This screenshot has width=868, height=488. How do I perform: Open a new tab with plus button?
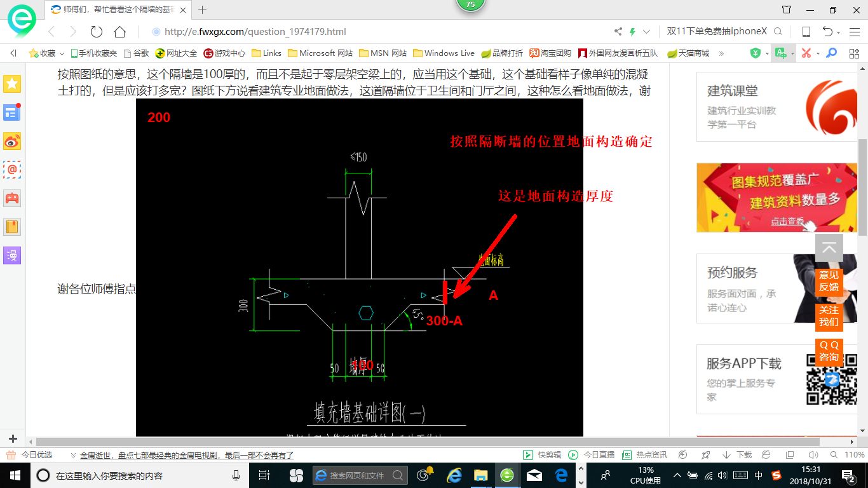point(203,10)
